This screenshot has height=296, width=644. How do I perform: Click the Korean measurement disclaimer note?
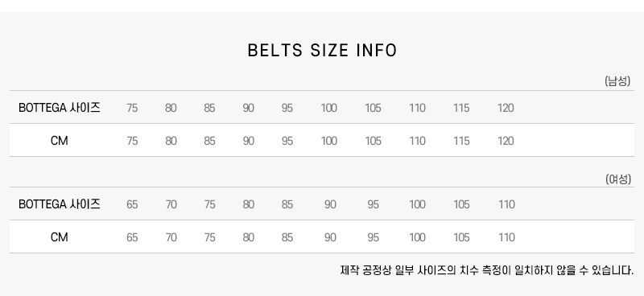click(487, 270)
